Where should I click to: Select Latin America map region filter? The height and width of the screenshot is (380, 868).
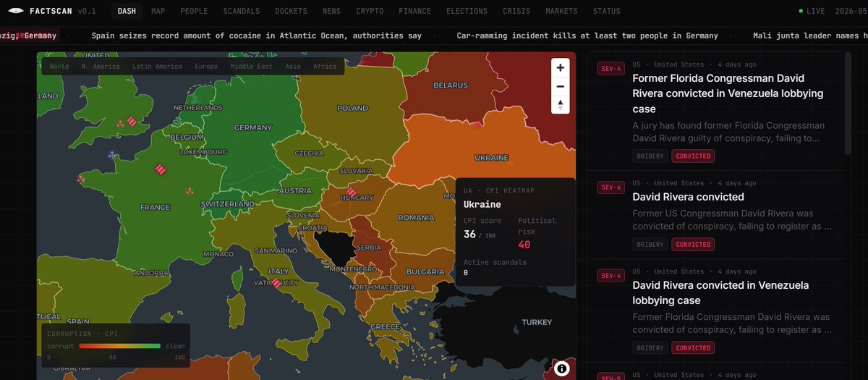pyautogui.click(x=157, y=67)
